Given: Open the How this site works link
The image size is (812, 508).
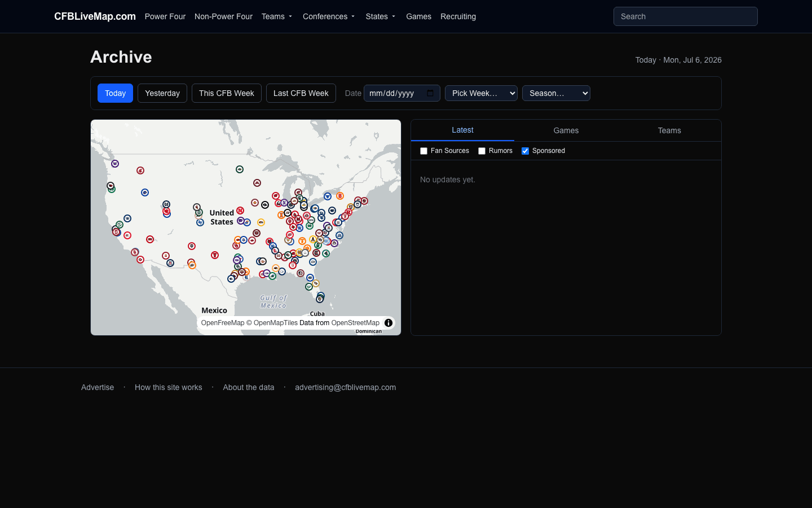Looking at the screenshot, I should (169, 387).
